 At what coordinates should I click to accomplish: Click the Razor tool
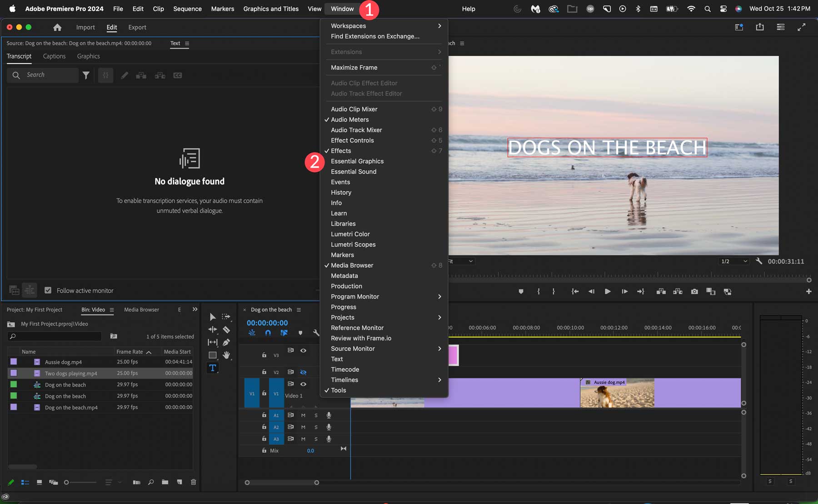(226, 329)
